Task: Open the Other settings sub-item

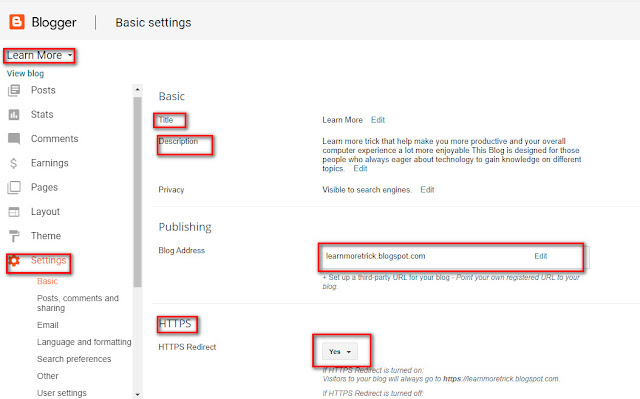Action: tap(47, 376)
